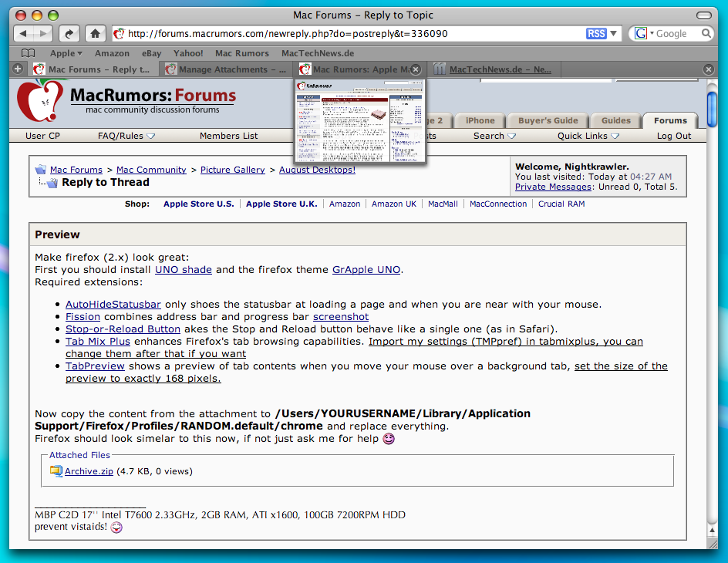Open Apple Store U.S. shop link

[x=199, y=204]
